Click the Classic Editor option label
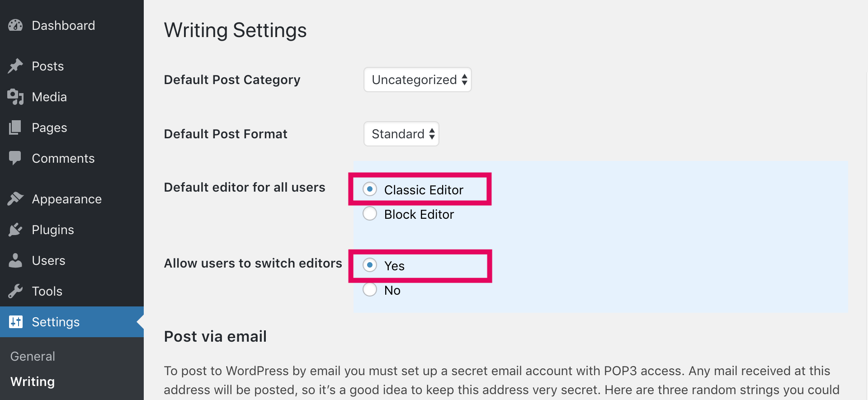 pyautogui.click(x=424, y=190)
